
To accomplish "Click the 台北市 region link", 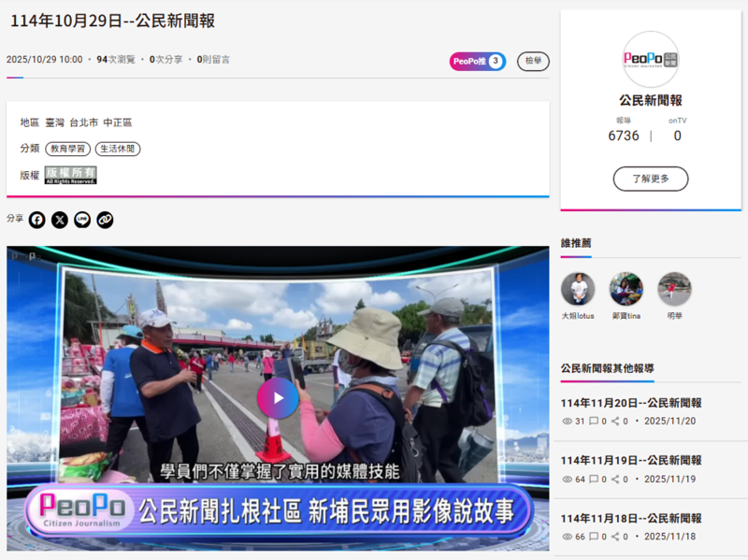I will (x=84, y=122).
